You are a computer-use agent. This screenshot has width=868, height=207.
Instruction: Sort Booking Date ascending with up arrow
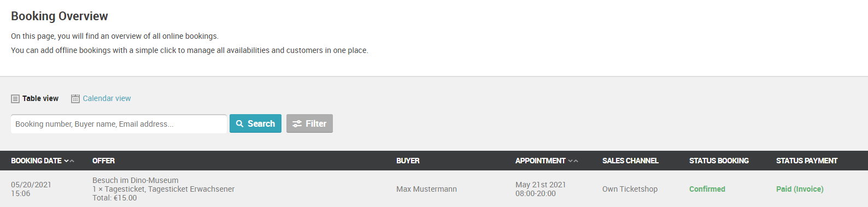coord(72,161)
